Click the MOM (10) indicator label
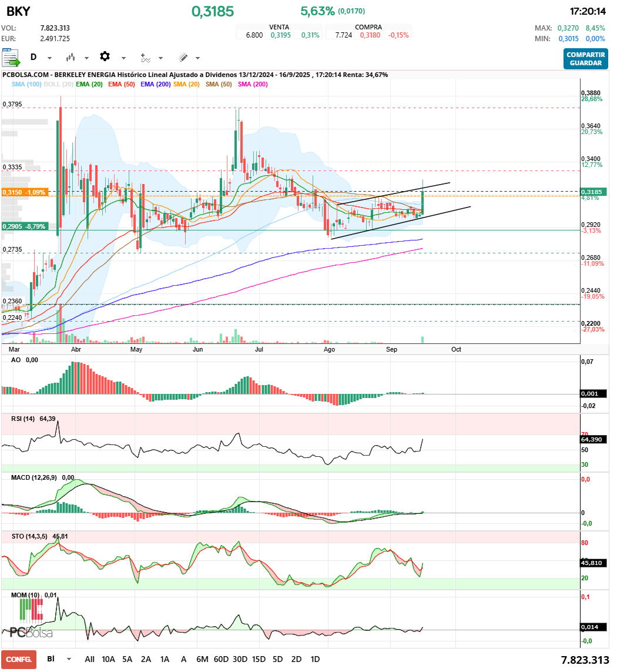 pos(25,595)
